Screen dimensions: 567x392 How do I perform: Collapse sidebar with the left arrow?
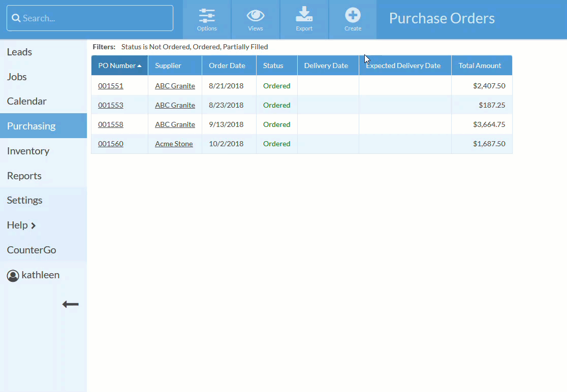click(x=70, y=304)
